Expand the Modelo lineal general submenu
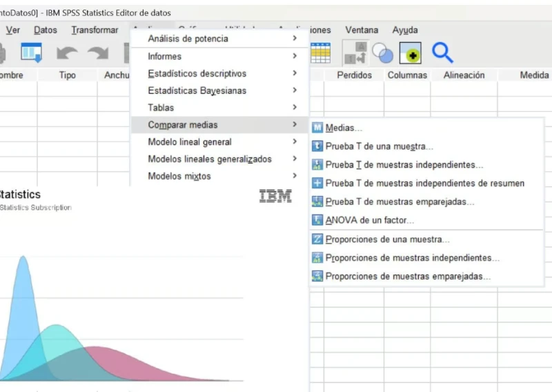Image resolution: width=552 pixels, height=392 pixels. (x=190, y=141)
